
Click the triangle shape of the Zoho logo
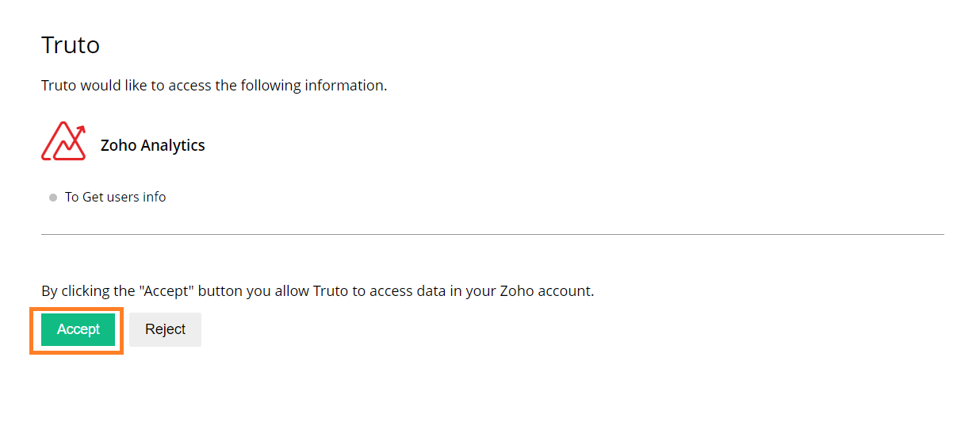coord(54,144)
